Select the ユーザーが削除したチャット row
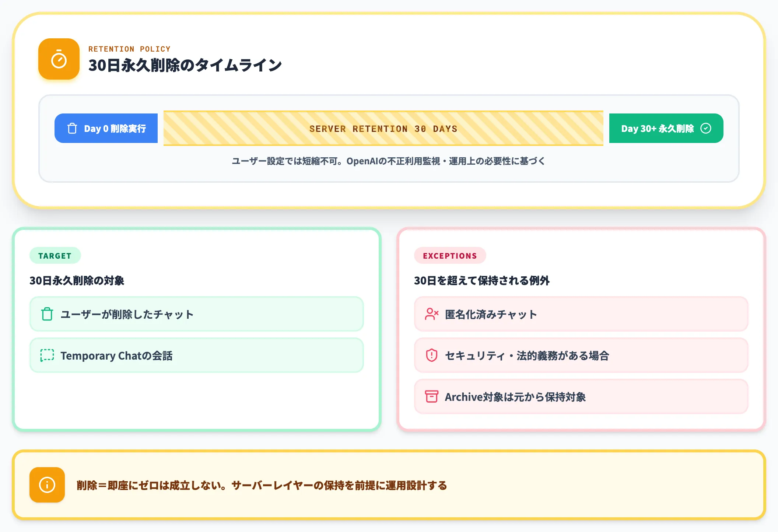778x532 pixels. point(196,314)
